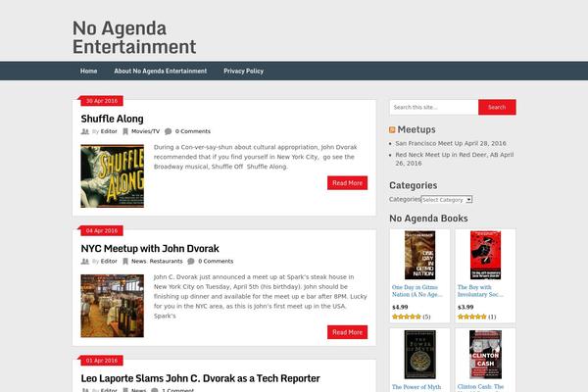Click Read More for Shuffle Along

point(347,182)
